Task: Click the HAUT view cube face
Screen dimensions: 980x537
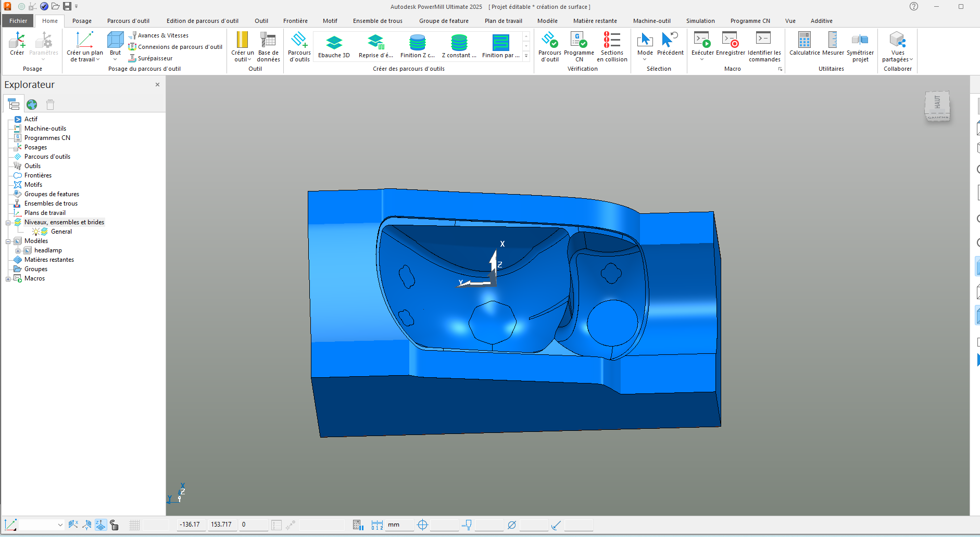Action: click(x=937, y=103)
